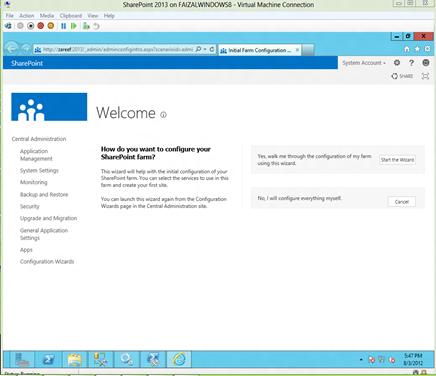Show hidden icons in system tray
Image resolution: width=436 pixels, height=376 pixels.
361,360
